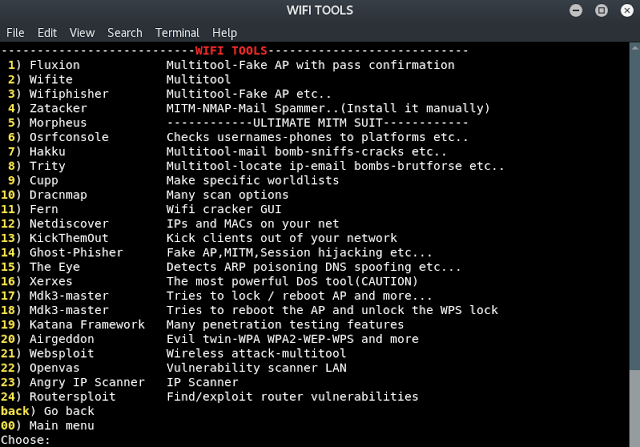Open the Search menu
640x447 pixels.
pyautogui.click(x=125, y=32)
